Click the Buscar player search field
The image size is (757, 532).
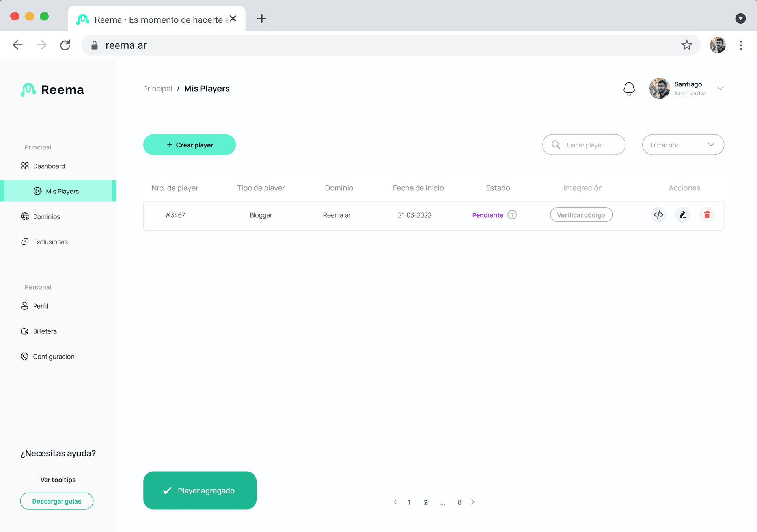click(584, 145)
